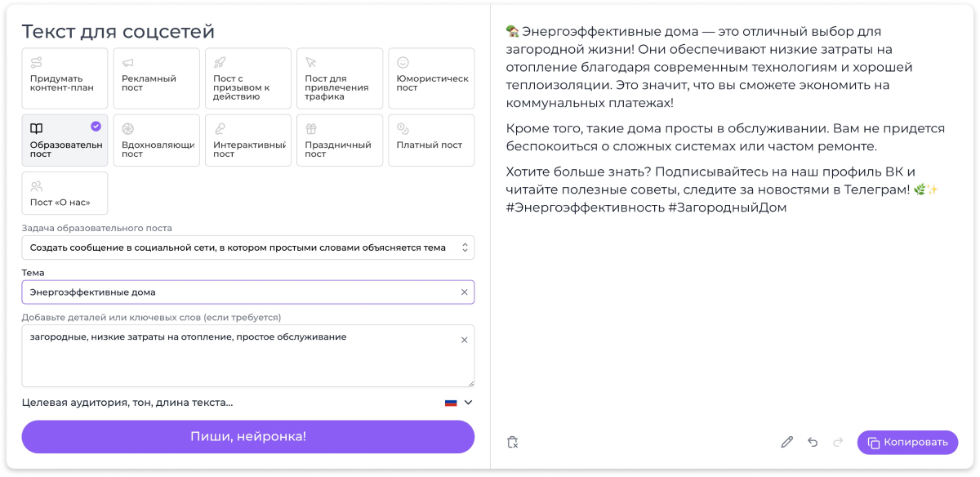
Task: Expand Целевая аудитория, тон, длина текста section
Action: click(127, 403)
